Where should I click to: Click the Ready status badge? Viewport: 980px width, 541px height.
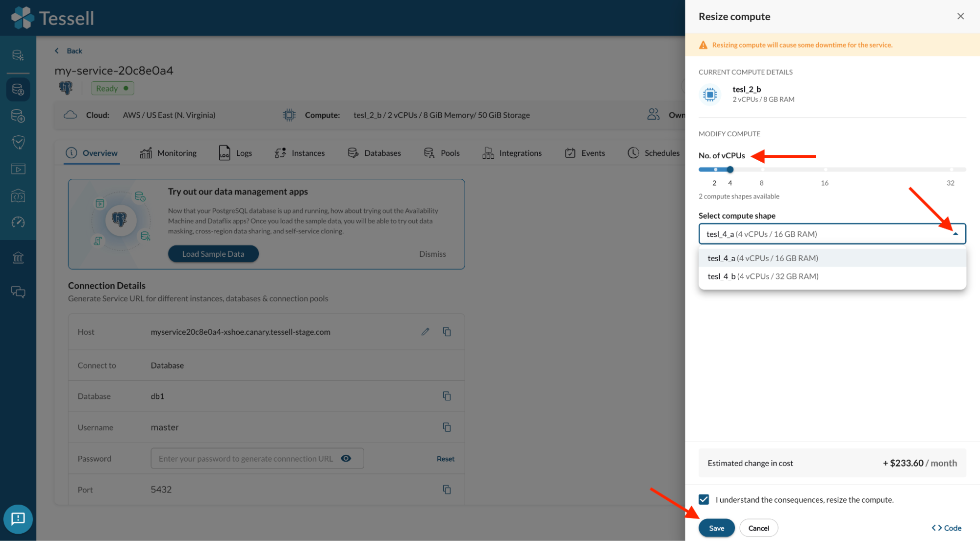112,88
